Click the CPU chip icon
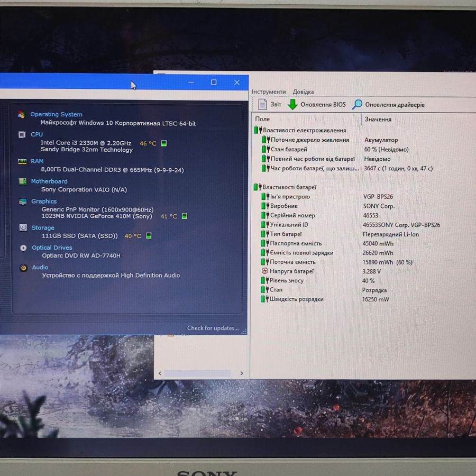Screen dimensions: 476x476 pos(22,134)
